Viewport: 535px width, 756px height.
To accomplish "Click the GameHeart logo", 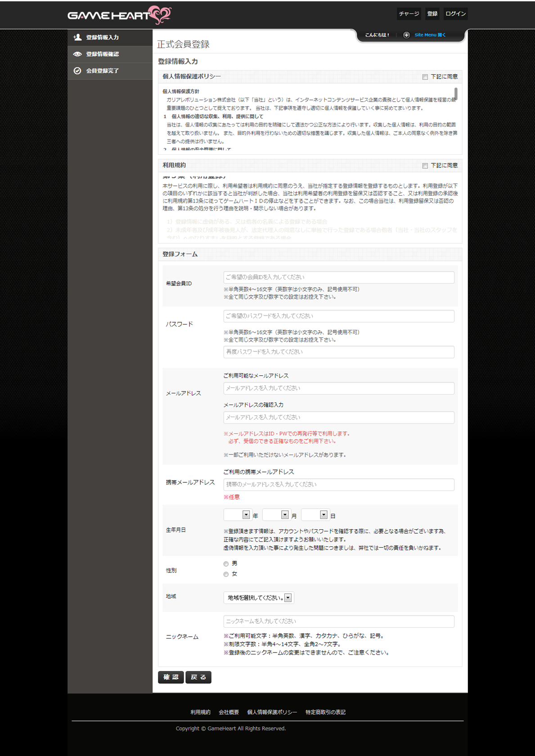I will [119, 15].
